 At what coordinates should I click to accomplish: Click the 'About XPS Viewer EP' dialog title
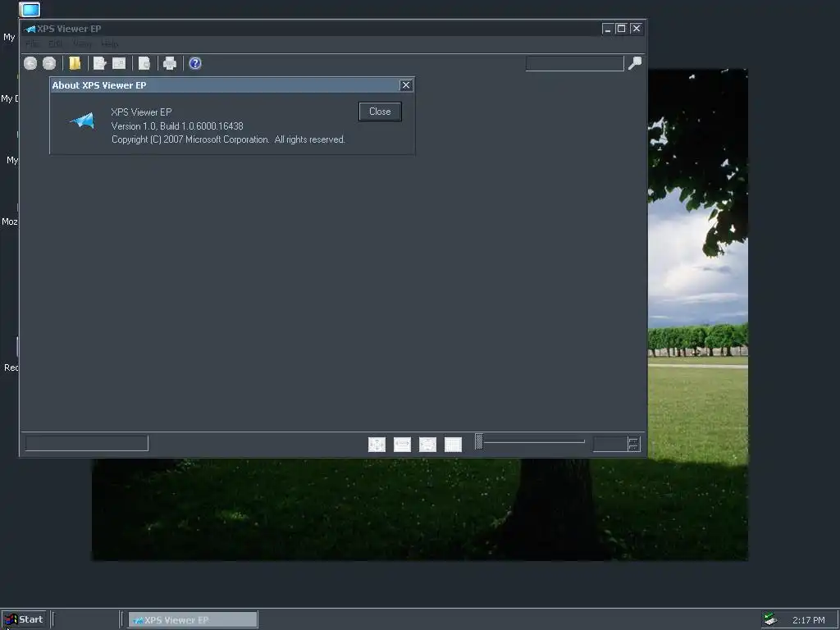(99, 85)
